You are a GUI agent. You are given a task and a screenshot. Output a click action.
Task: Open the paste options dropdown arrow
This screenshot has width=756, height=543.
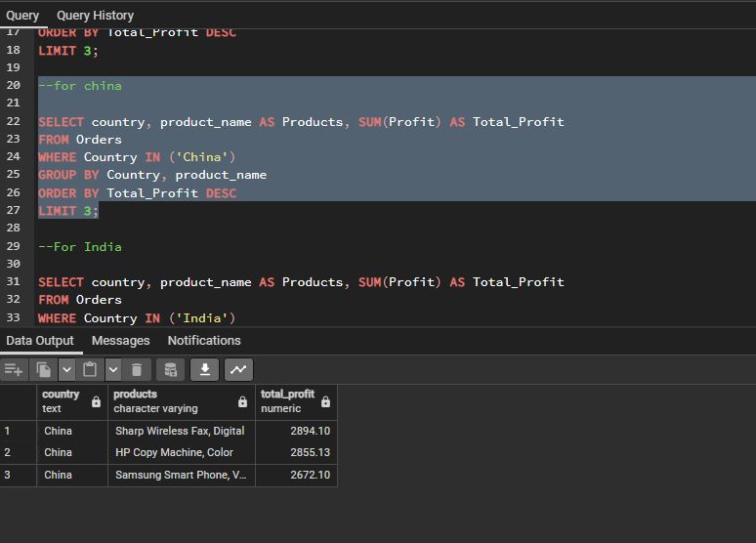point(113,370)
